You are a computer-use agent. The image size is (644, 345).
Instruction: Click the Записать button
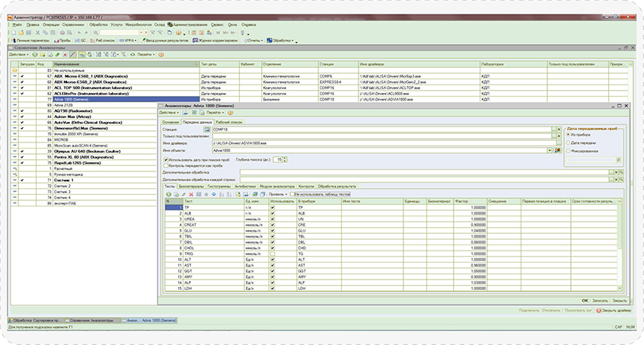point(600,301)
